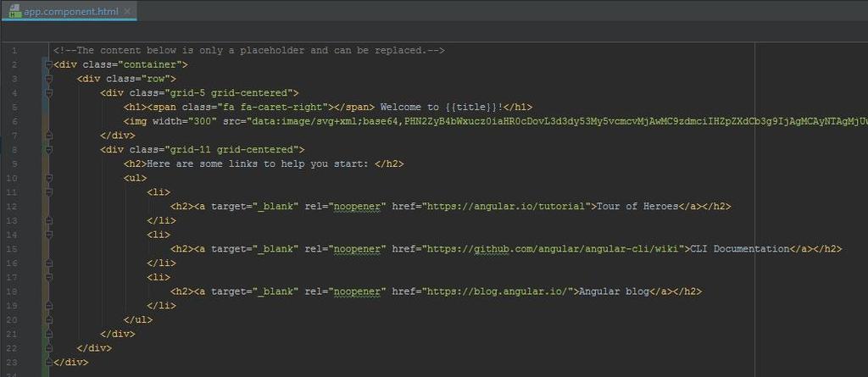Click the github.com angular-cli wiki URL
The image size is (868, 377).
point(554,248)
